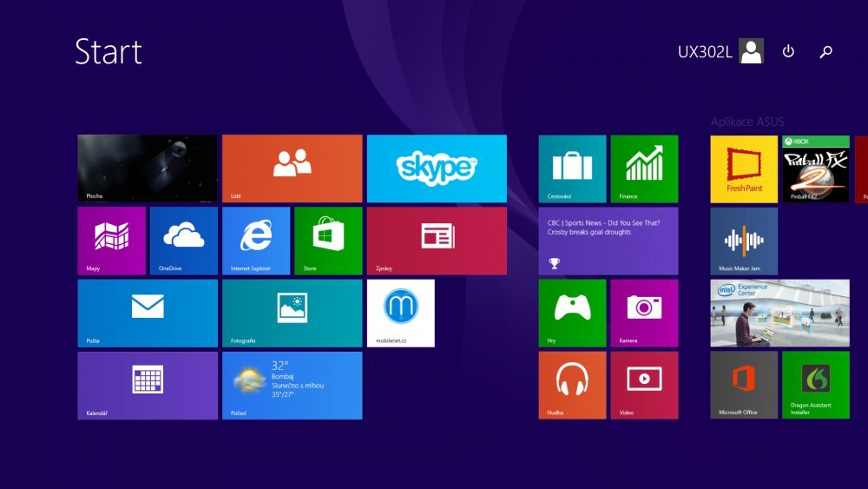
Task: Open the Video tile
Action: pyautogui.click(x=644, y=385)
